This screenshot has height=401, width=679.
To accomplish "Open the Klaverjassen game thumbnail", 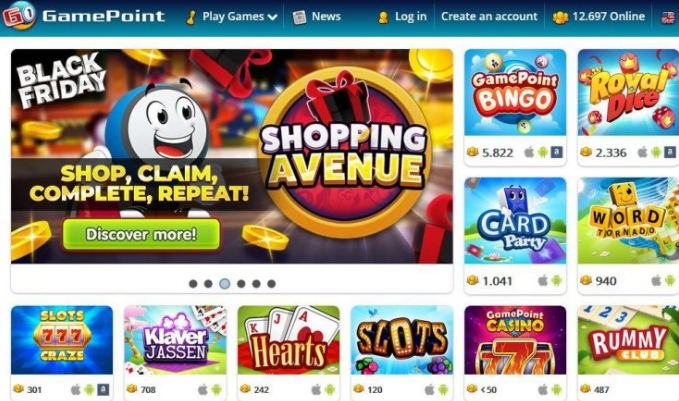I will 175,340.
